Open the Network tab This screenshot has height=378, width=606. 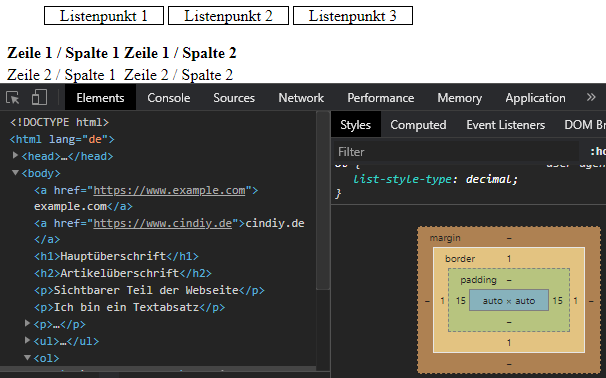click(x=301, y=98)
